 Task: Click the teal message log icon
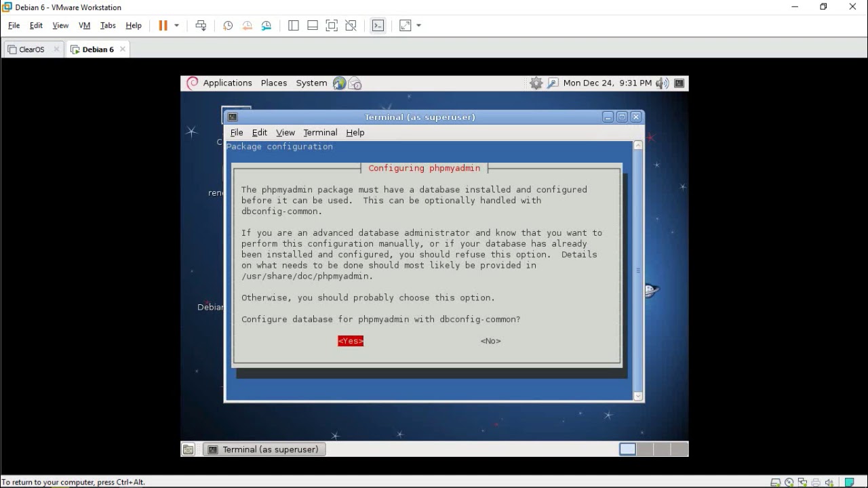pos(849,483)
